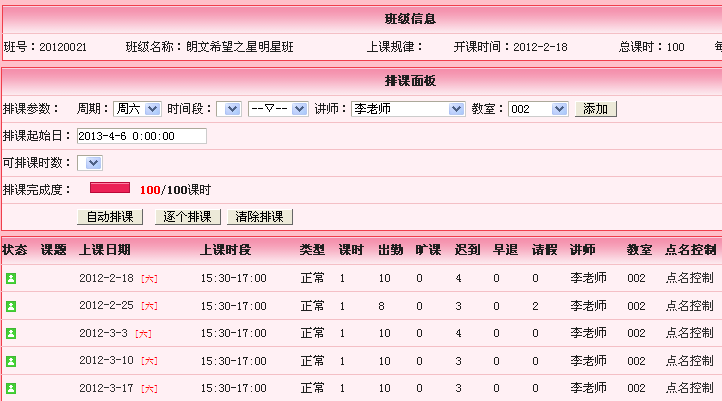This screenshot has height=401, width=722.
Task: Click the 排课面板 panel header
Action: [x=410, y=81]
